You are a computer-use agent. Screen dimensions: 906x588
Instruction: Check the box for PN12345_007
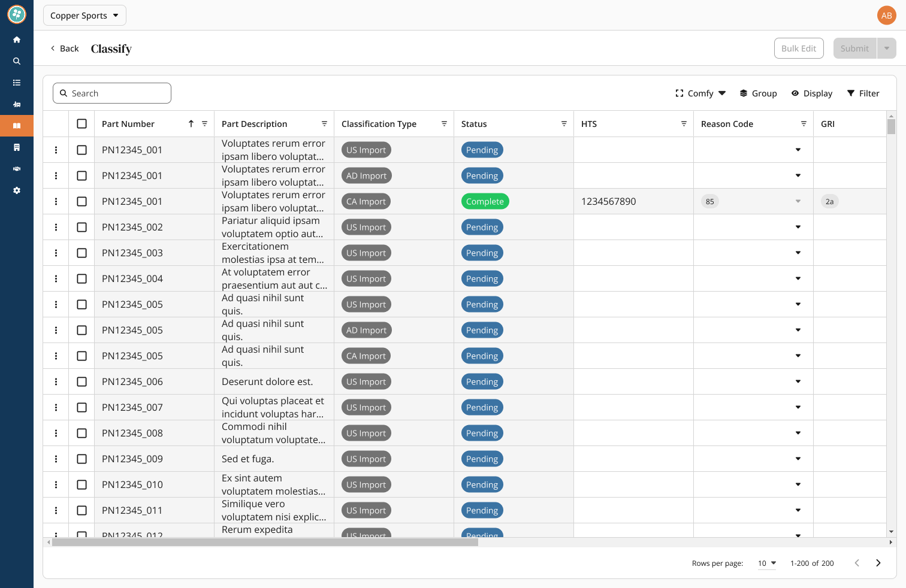point(82,407)
